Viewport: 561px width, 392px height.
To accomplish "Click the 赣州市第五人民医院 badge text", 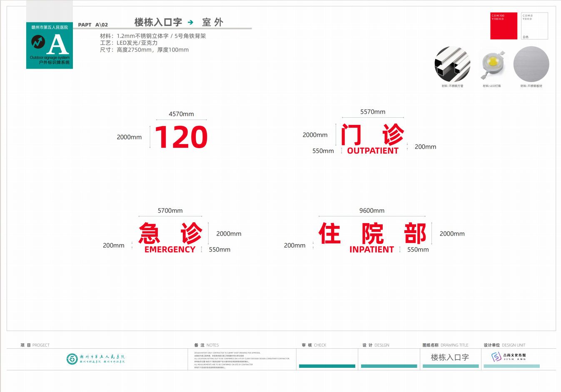I will 50,27.
